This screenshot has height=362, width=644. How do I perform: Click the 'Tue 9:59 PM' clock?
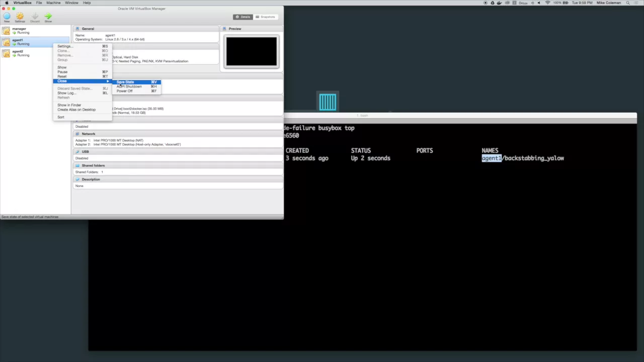pos(582,3)
